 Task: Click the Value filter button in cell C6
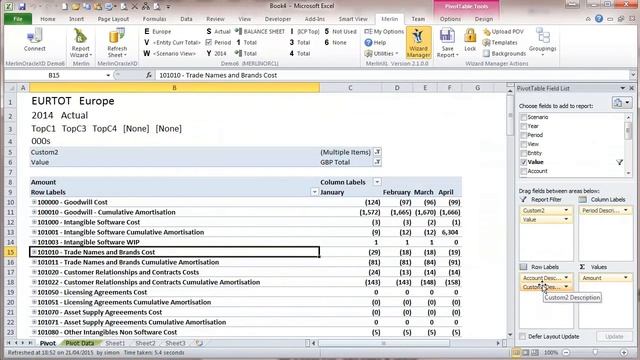tap(378, 162)
